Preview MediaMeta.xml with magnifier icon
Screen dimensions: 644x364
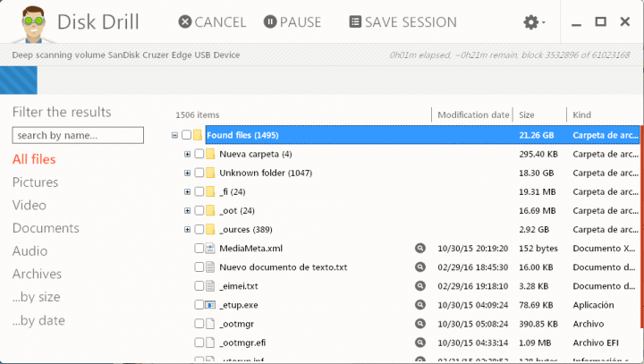(x=420, y=248)
